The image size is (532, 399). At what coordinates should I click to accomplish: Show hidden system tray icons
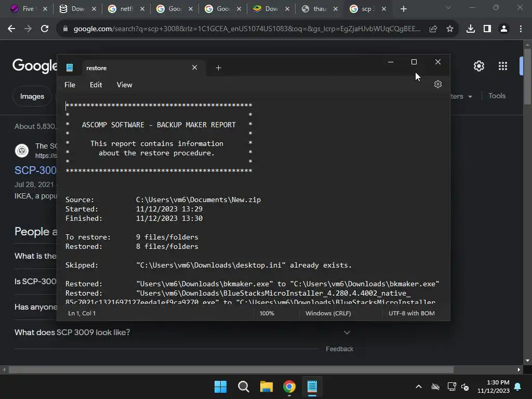419,387
